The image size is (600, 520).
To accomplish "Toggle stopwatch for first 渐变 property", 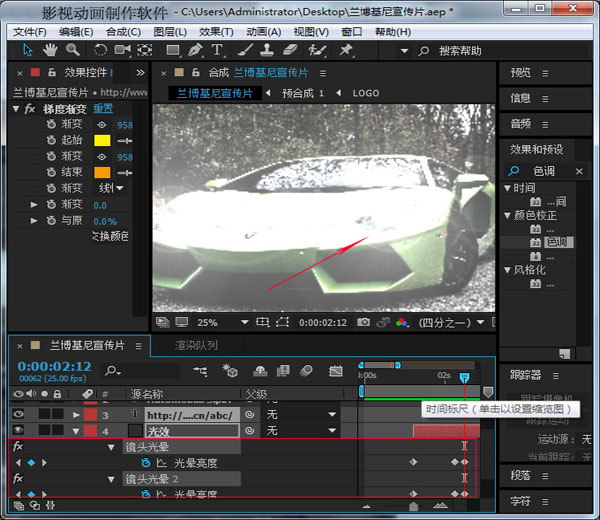I will [51, 124].
